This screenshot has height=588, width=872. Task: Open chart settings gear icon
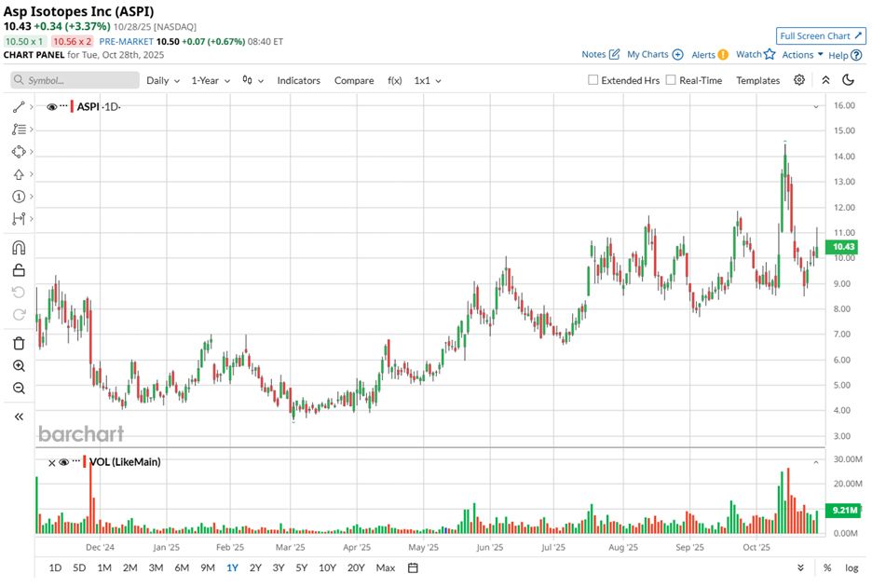(799, 80)
